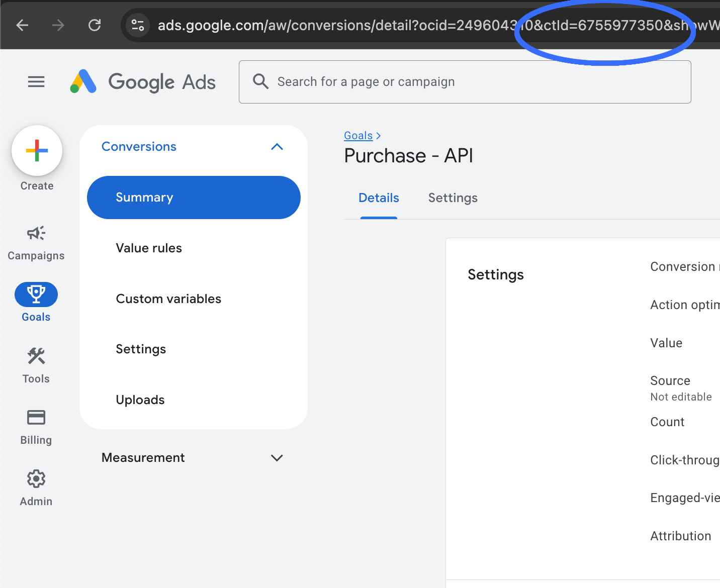This screenshot has width=720, height=588.
Task: Click the Google Ads logo
Action: pos(142,81)
